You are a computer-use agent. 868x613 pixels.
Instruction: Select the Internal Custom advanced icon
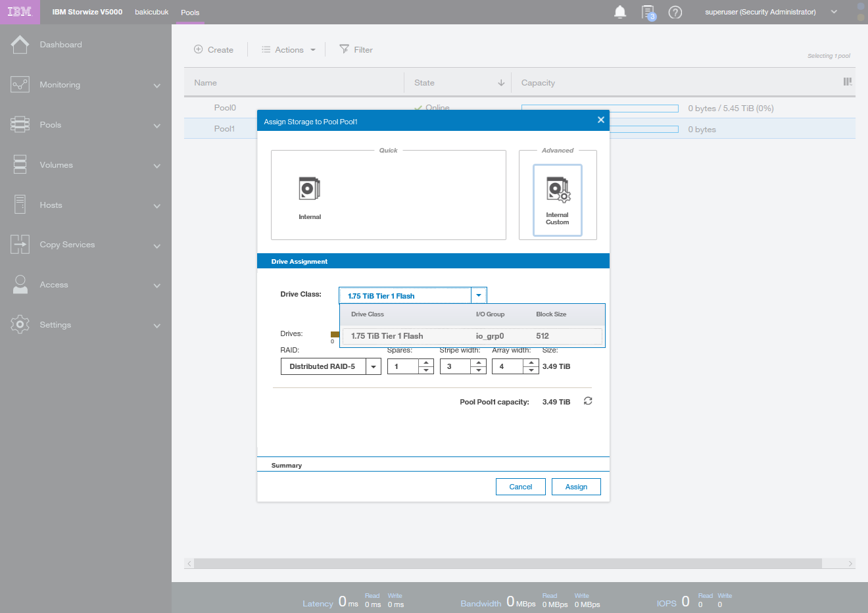[558, 201]
